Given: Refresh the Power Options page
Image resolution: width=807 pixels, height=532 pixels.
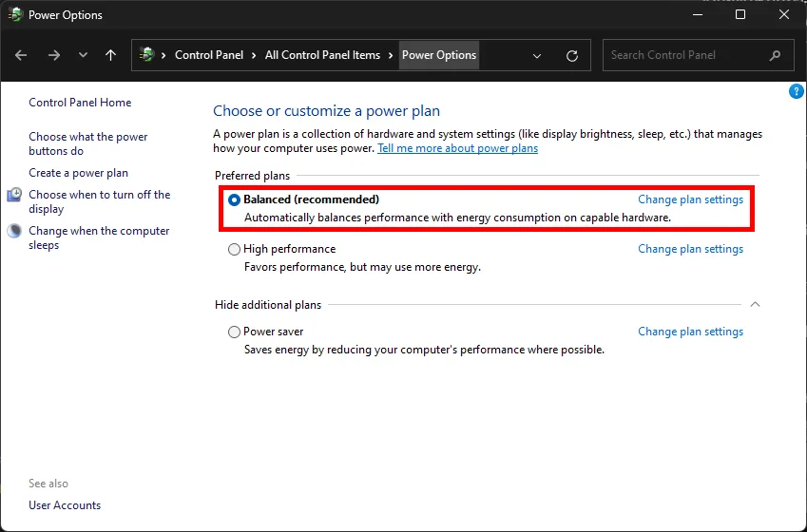Looking at the screenshot, I should pos(572,55).
